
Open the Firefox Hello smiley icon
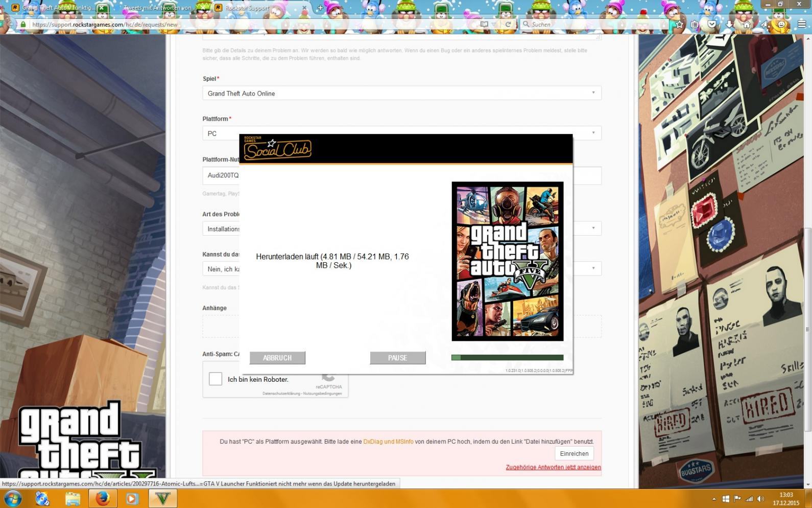(781, 24)
